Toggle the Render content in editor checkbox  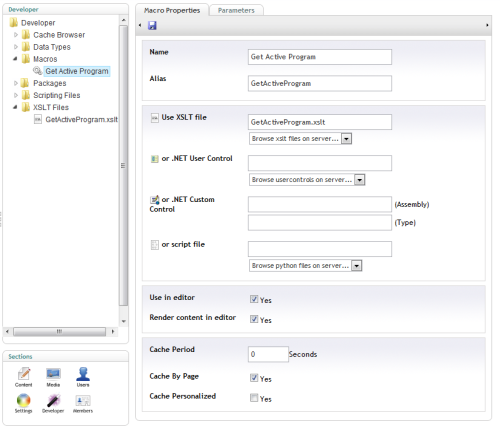pos(254,319)
